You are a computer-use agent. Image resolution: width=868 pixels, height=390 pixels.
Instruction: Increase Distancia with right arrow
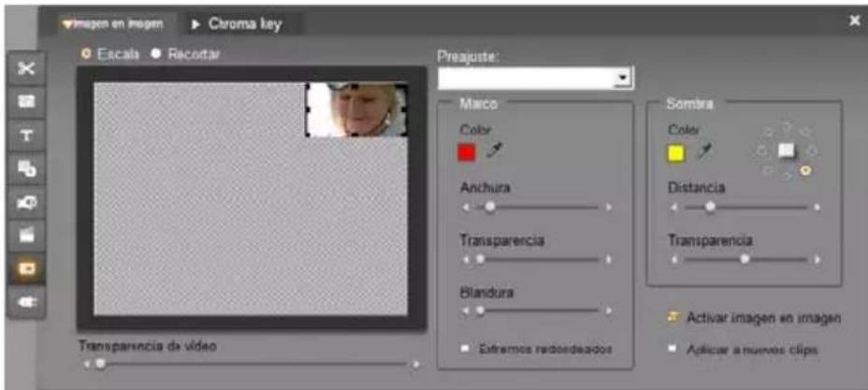tap(817, 208)
